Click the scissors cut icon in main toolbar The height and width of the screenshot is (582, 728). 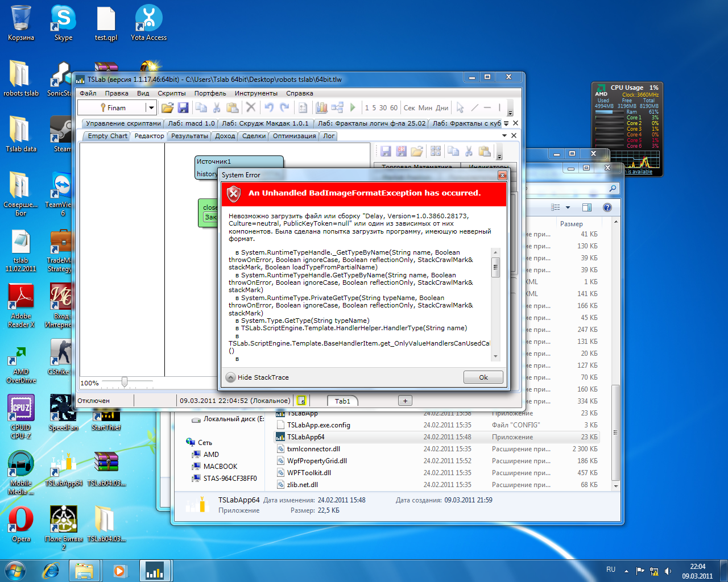point(217,107)
